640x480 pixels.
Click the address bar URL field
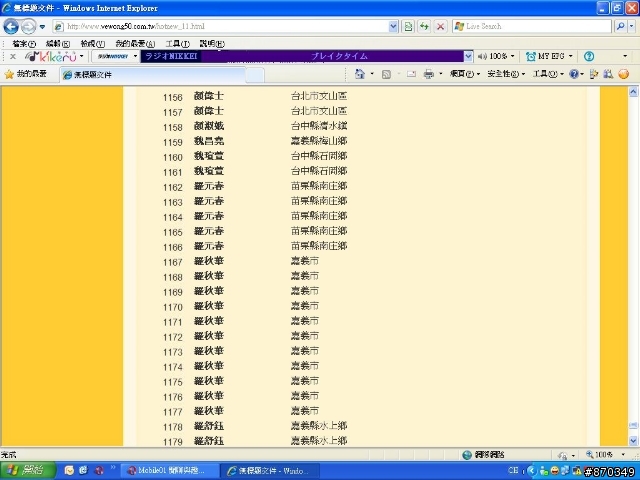(220, 27)
